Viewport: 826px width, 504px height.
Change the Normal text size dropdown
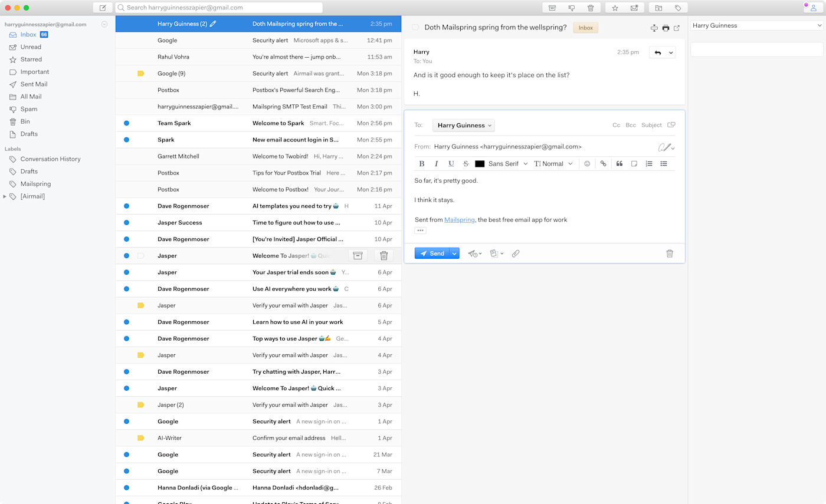[x=553, y=164]
